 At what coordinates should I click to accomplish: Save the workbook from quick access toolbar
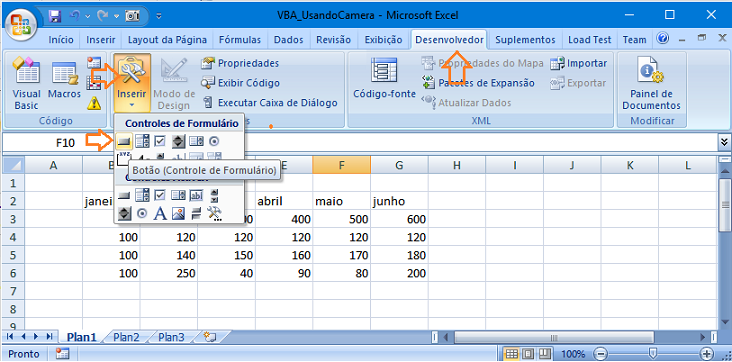[x=55, y=16]
